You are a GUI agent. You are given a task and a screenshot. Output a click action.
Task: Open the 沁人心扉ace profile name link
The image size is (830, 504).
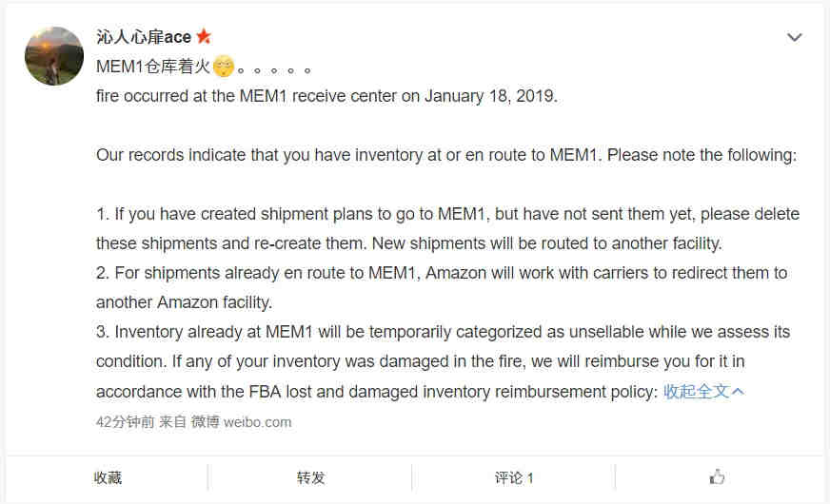click(x=144, y=36)
